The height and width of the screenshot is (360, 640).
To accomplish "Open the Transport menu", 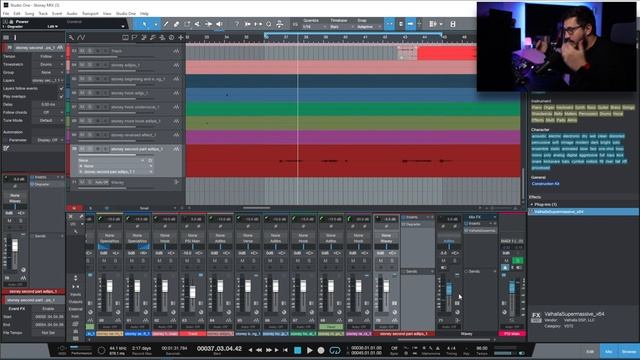I will 90,13.
